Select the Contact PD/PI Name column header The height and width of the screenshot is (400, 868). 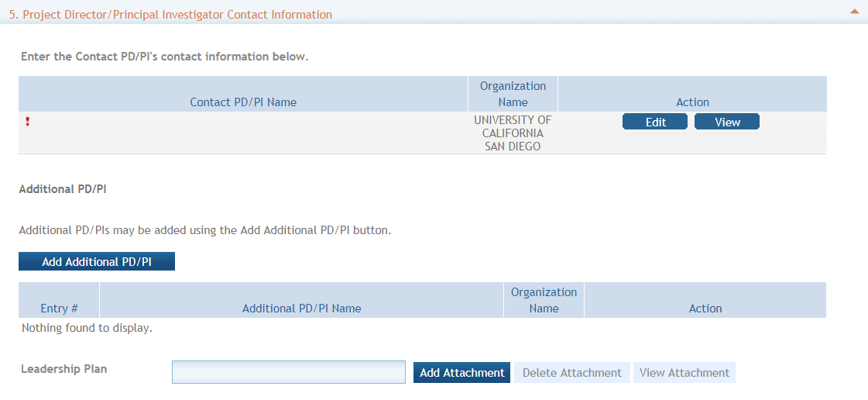(x=243, y=102)
